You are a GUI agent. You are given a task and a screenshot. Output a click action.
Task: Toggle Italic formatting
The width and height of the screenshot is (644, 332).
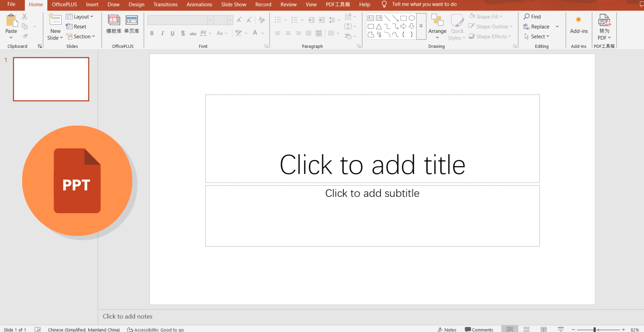coord(162,33)
